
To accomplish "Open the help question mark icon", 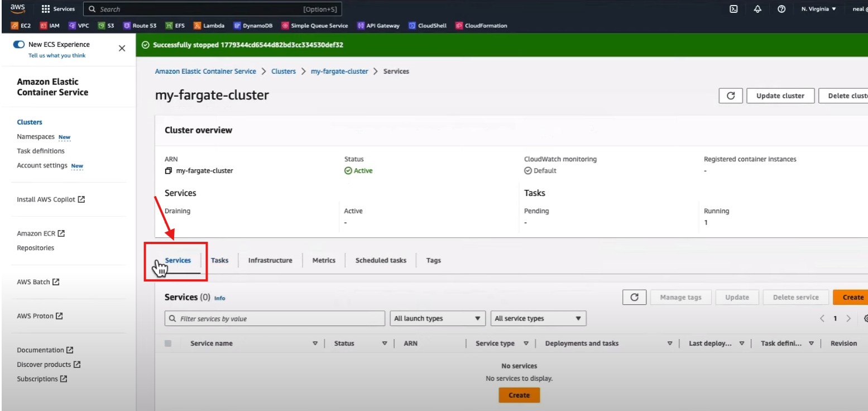I will tap(781, 9).
